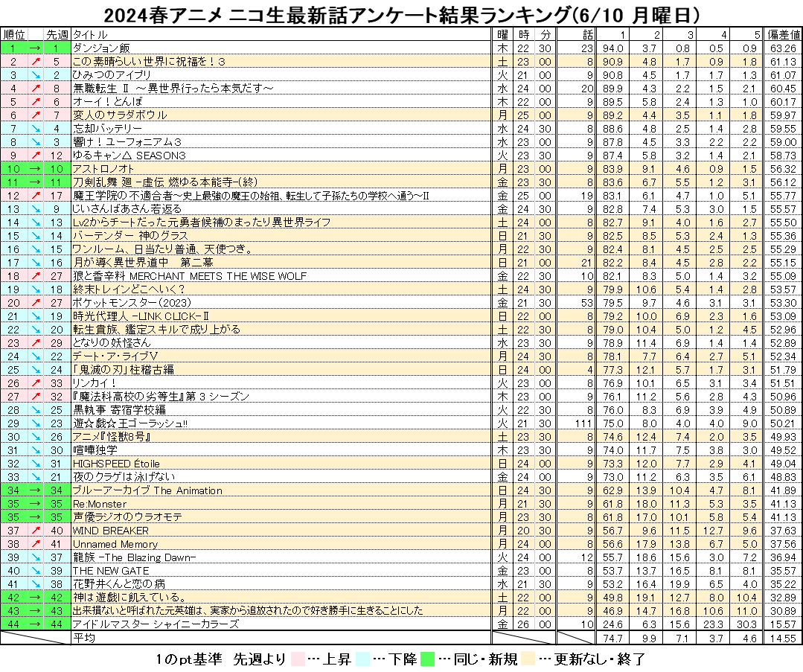Screen dimensions: 803x672
Task: Click the up arrow beside となりの妖怪さん
Action: pyautogui.click(x=35, y=342)
